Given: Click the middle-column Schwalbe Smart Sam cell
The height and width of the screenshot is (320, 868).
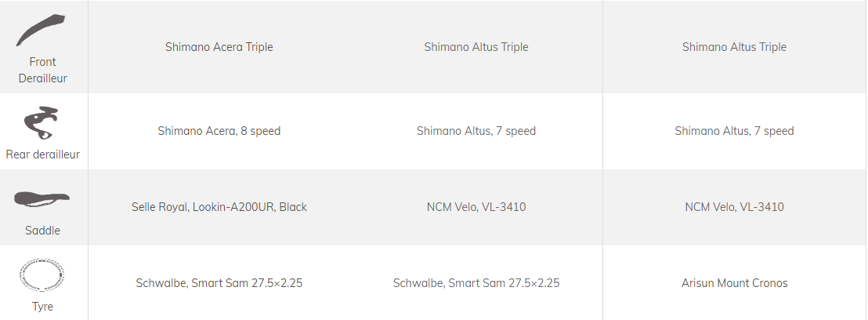Looking at the screenshot, I should pyautogui.click(x=476, y=283).
